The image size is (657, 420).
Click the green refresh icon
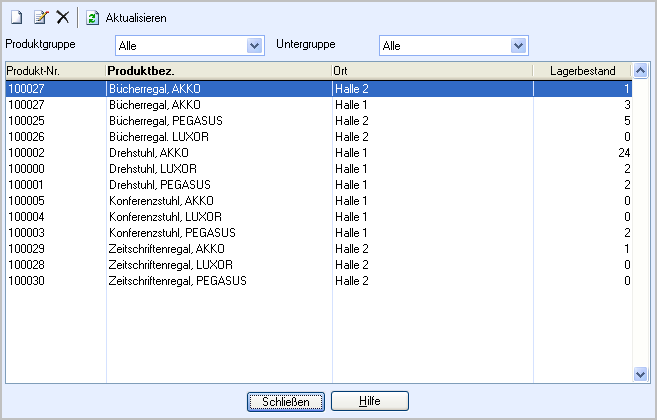point(93,18)
